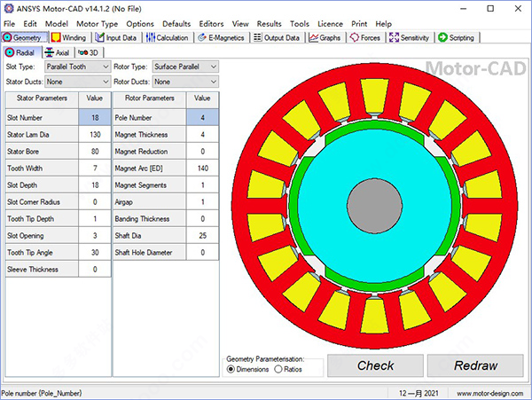Open the Editors menu
Image resolution: width=532 pixels, height=400 pixels.
[211, 24]
